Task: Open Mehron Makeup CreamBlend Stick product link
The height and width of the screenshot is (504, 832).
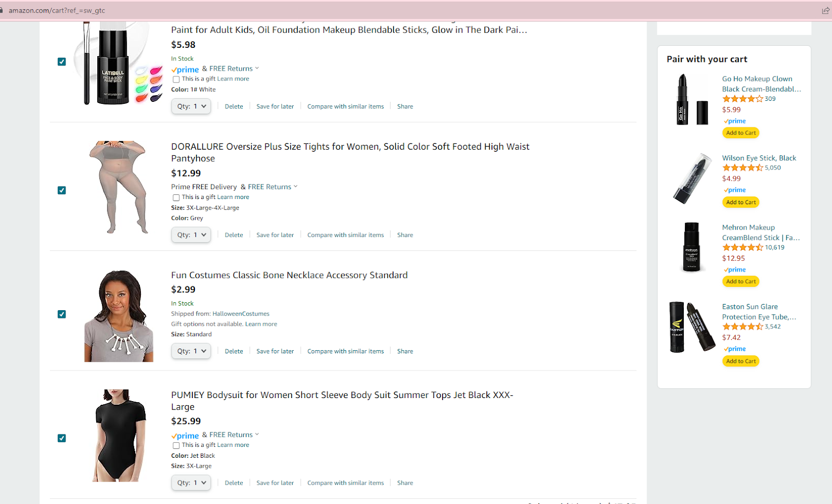Action: [x=761, y=233]
